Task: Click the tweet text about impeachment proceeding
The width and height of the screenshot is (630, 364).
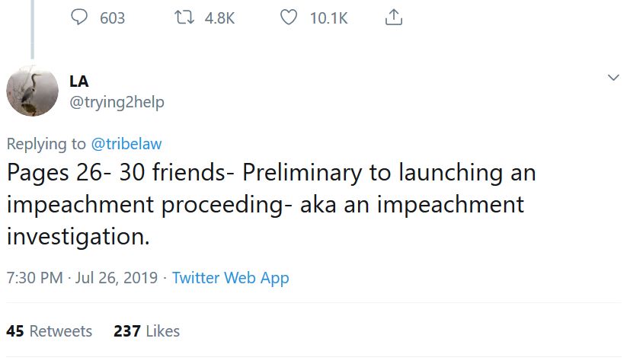Action: click(x=270, y=204)
